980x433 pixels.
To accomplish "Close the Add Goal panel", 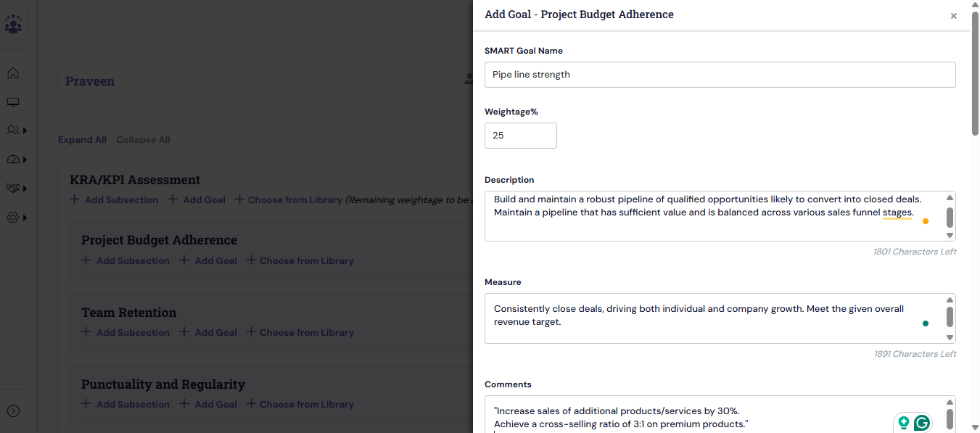I will tap(953, 16).
